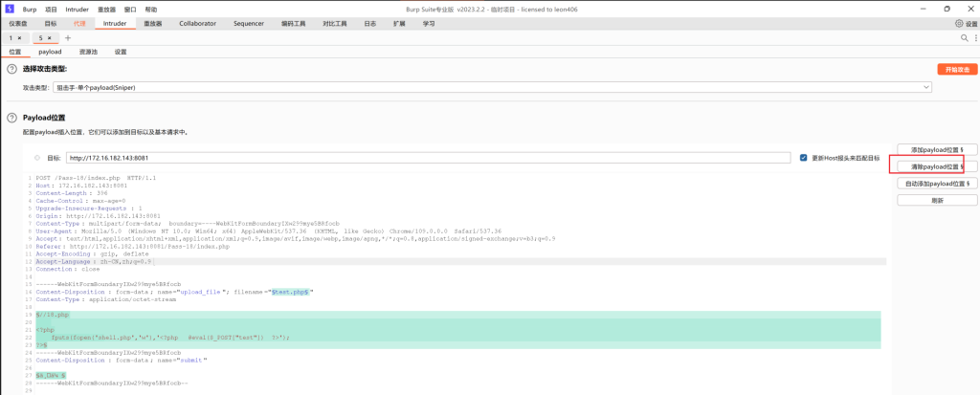This screenshot has height=395, width=980.
Task: Click the Cache-Control: max-age=0 line
Action: point(80,201)
